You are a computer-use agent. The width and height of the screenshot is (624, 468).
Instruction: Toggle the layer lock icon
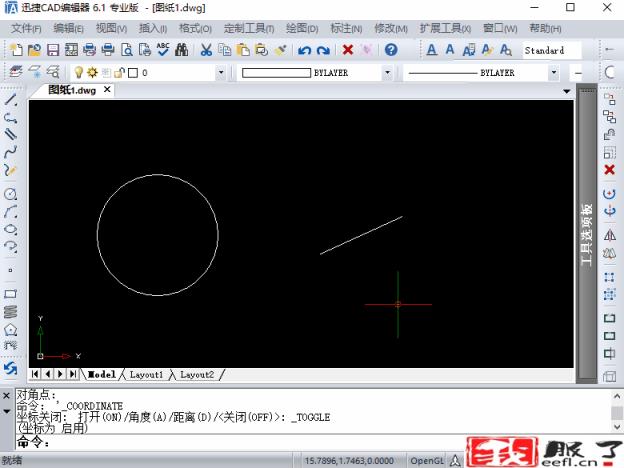click(x=117, y=73)
